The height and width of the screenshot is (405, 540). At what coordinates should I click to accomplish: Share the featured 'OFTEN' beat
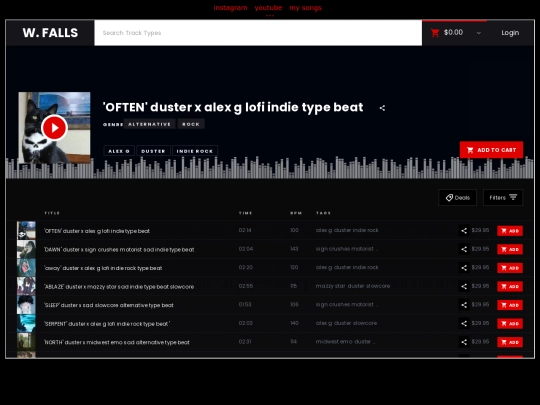point(382,108)
